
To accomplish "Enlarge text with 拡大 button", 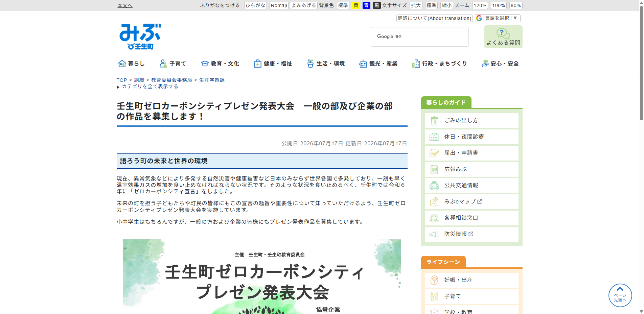I will 416,5.
